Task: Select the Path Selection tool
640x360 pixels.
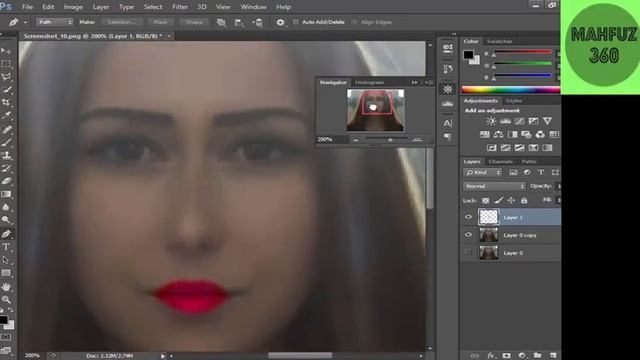Action: click(x=6, y=260)
